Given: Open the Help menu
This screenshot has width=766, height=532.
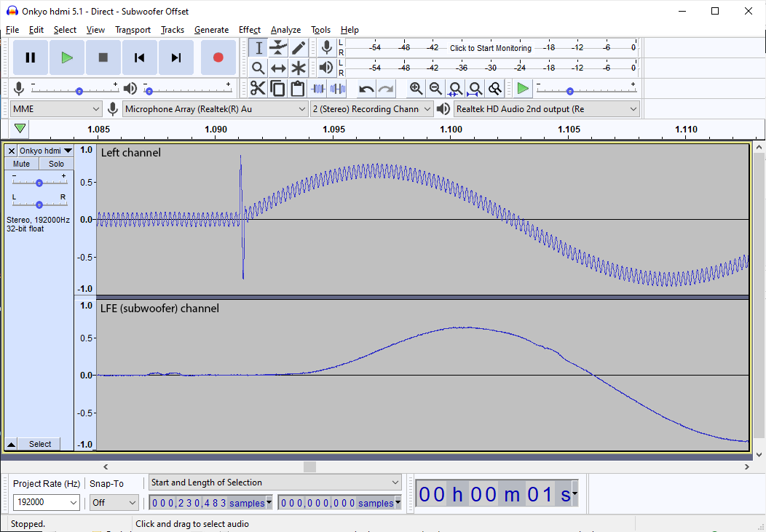Looking at the screenshot, I should 350,30.
